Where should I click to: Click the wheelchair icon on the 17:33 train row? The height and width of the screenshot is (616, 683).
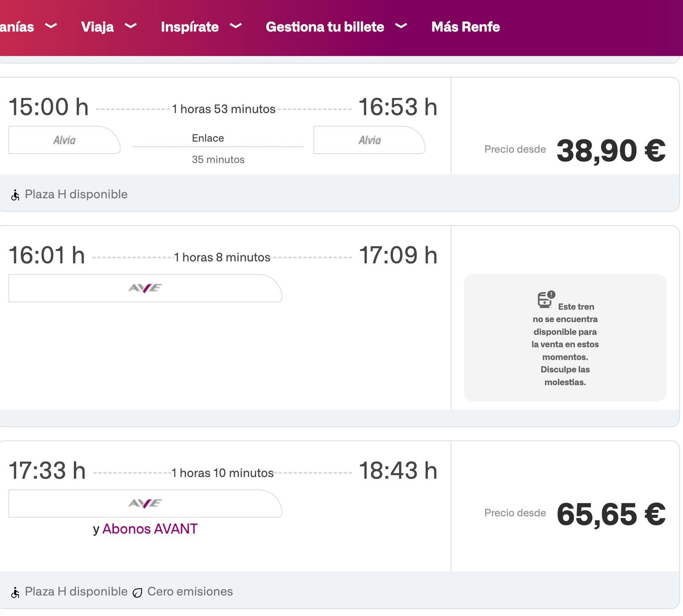15,592
